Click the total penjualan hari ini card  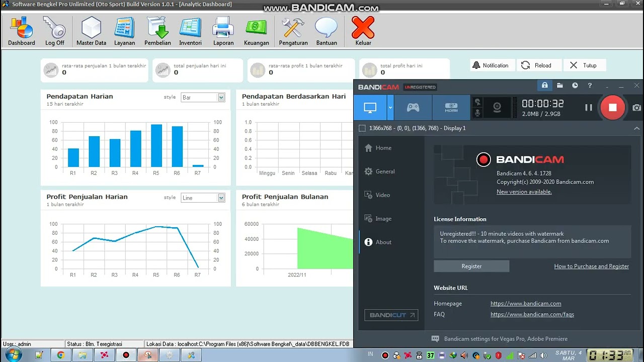[197, 70]
